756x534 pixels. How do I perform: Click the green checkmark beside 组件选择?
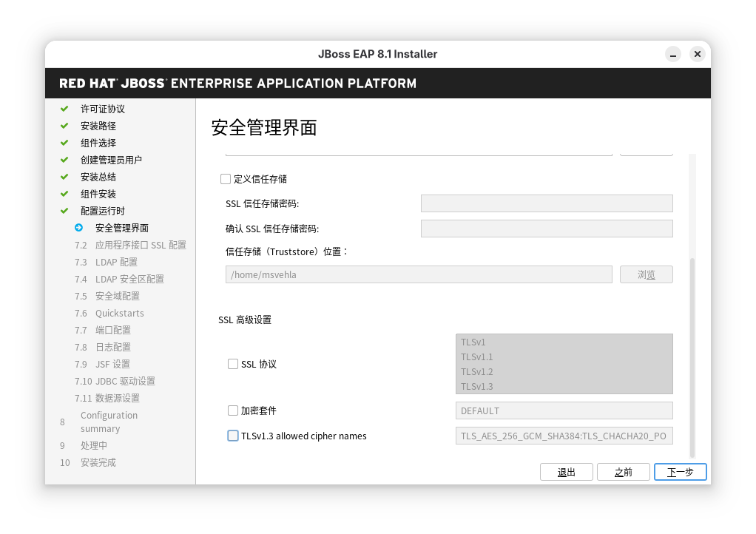64,143
